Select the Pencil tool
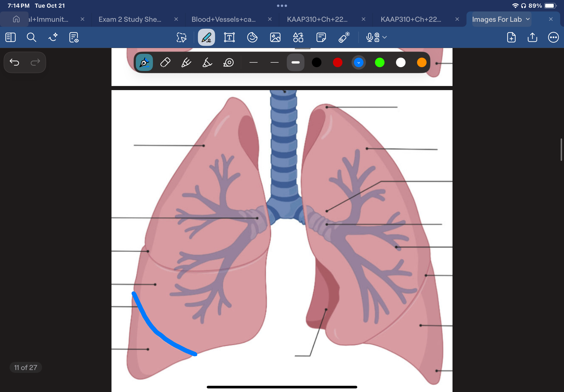 pos(186,63)
